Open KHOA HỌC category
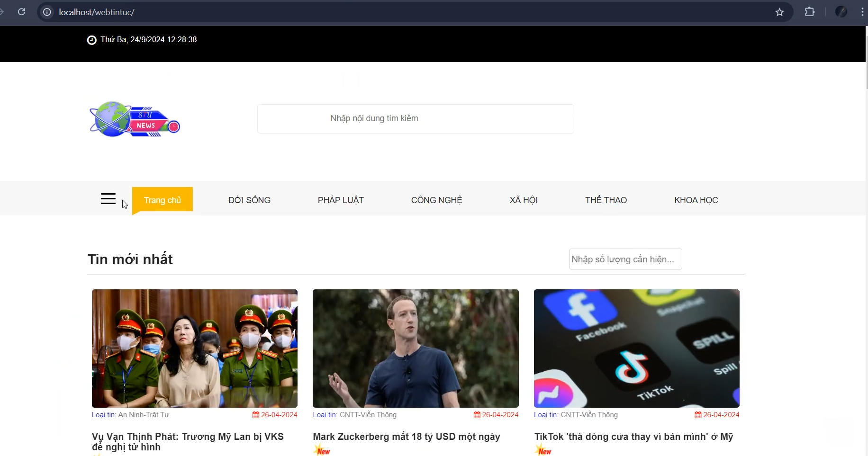 click(696, 200)
